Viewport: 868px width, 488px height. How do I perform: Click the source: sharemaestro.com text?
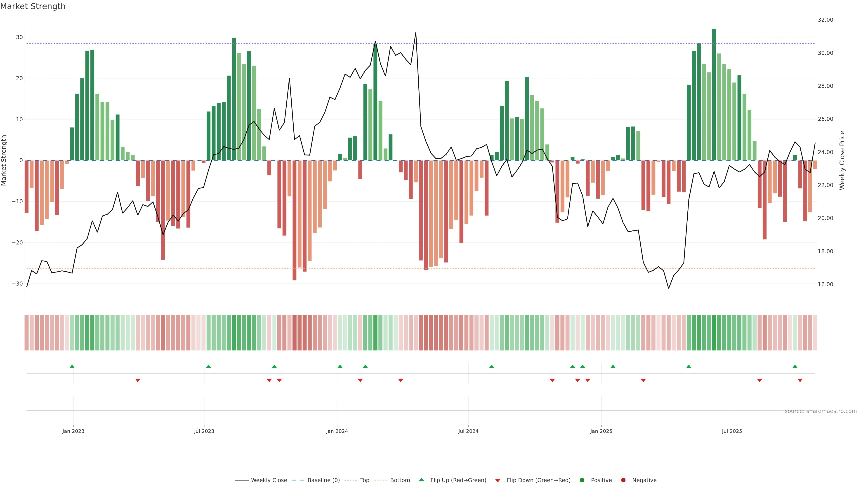coord(821,411)
